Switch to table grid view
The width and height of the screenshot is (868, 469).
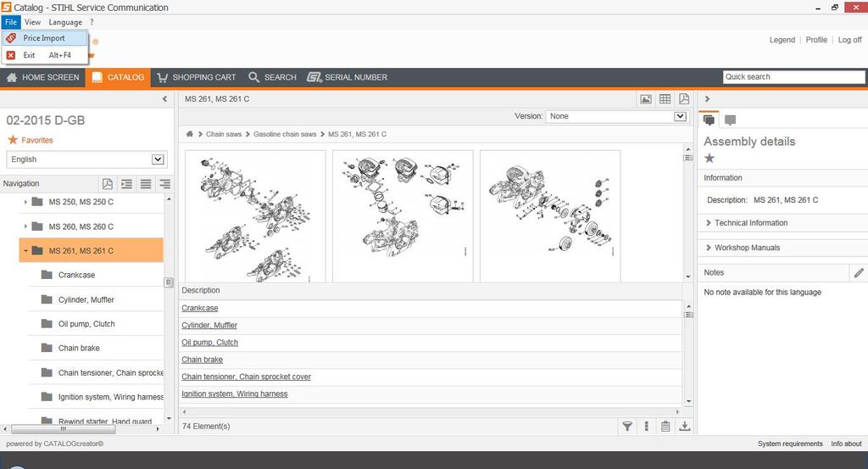point(665,99)
